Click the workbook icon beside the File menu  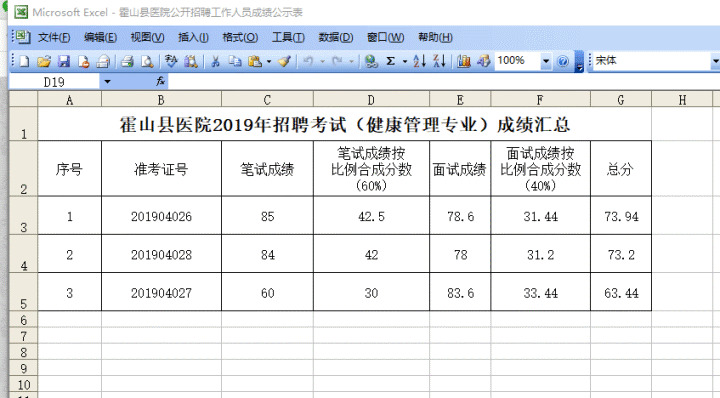(x=22, y=37)
